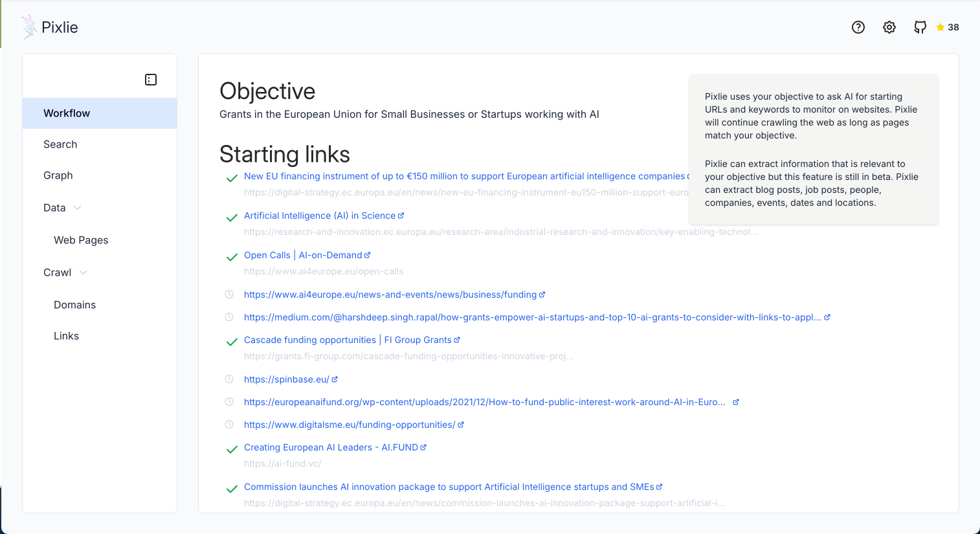
Task: Collapse the Data section chevron
Action: point(78,208)
